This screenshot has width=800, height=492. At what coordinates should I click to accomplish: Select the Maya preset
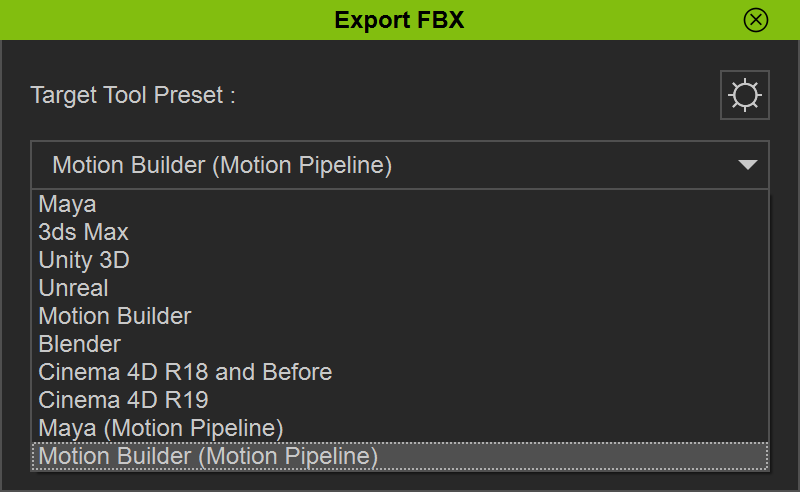tap(68, 204)
